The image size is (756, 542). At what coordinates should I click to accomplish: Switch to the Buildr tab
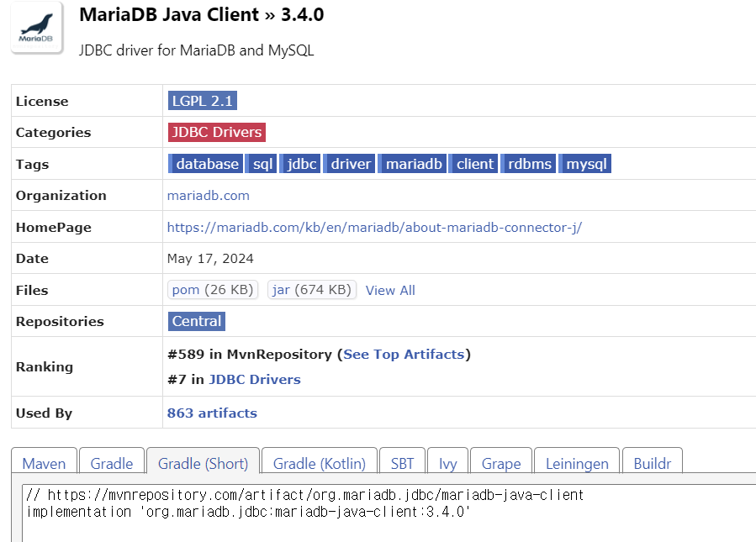tap(653, 461)
